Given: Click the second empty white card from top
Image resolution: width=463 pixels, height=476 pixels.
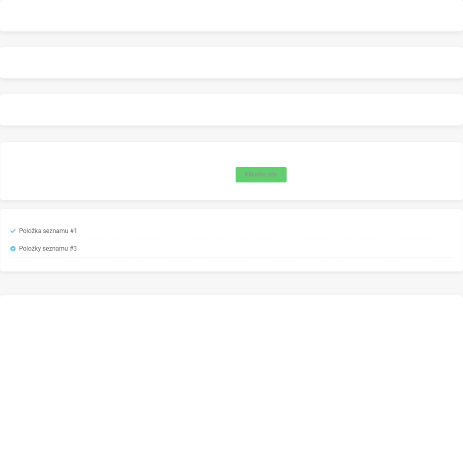Looking at the screenshot, I should pyautogui.click(x=231, y=63).
